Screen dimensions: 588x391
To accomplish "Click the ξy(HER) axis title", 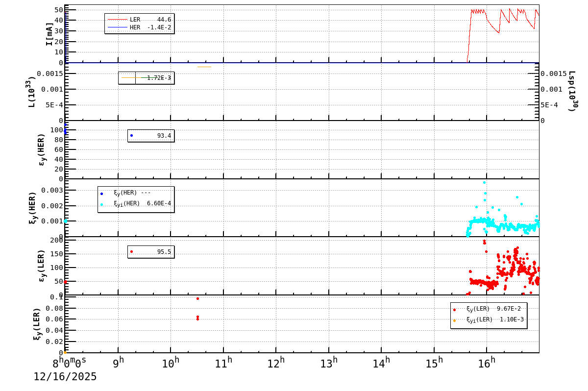I will click(33, 208).
